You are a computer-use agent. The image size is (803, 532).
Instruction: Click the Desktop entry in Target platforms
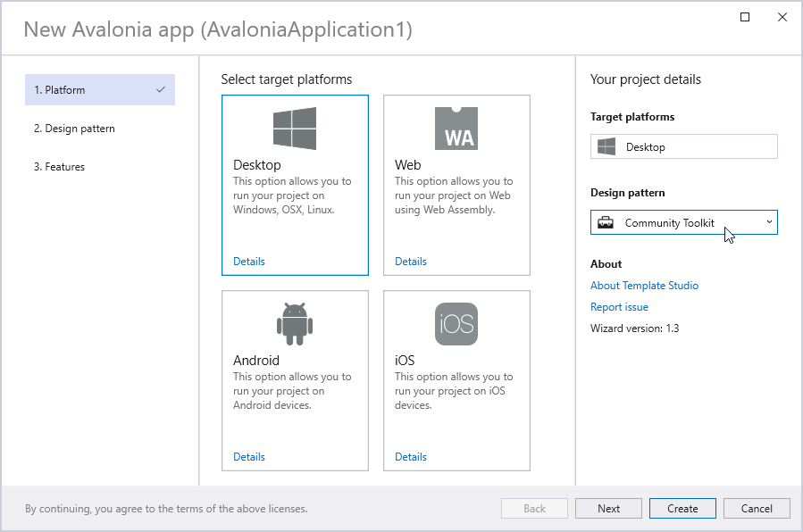pos(683,146)
